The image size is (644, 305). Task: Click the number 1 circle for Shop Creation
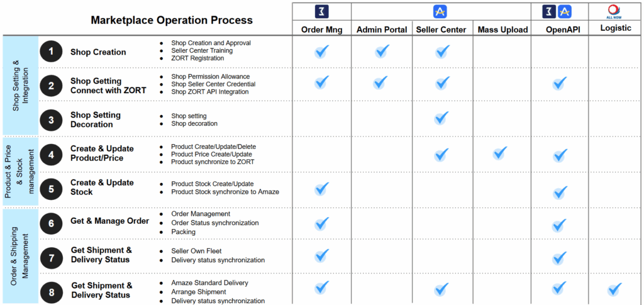point(51,52)
